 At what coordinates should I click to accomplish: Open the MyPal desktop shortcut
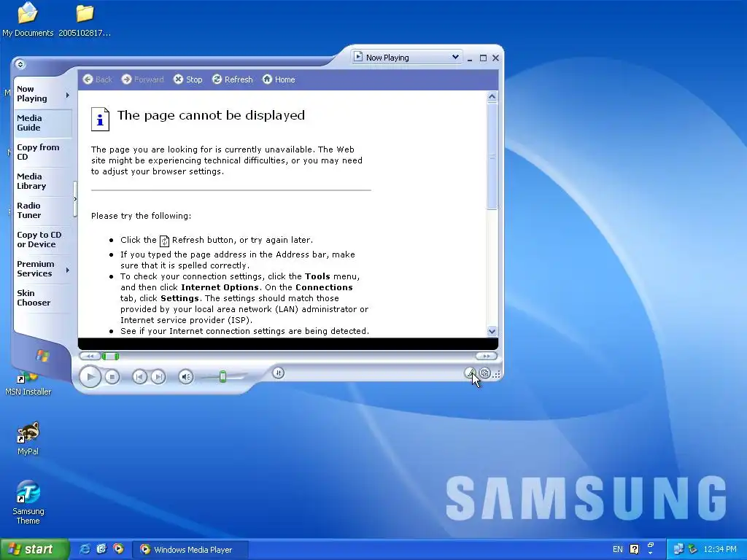point(28,438)
